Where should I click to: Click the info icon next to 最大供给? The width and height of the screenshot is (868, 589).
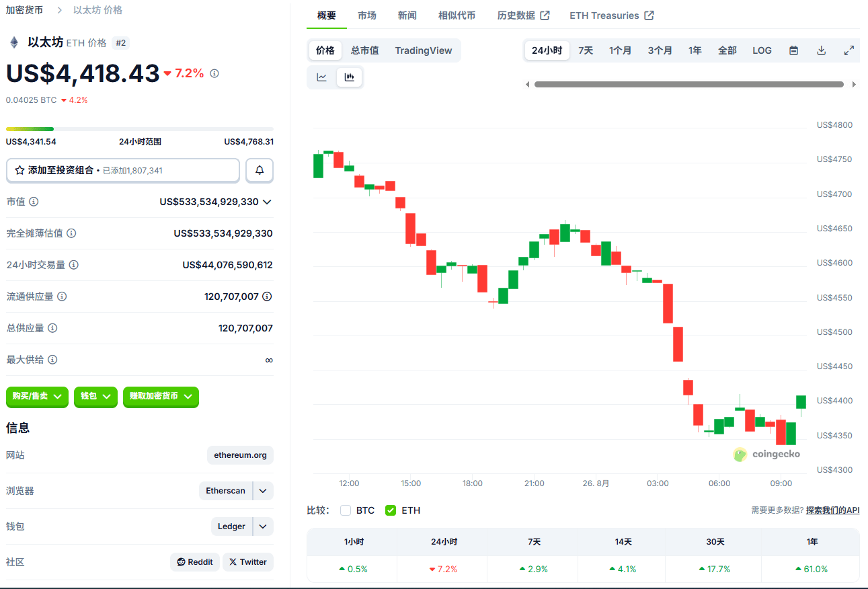(52, 360)
